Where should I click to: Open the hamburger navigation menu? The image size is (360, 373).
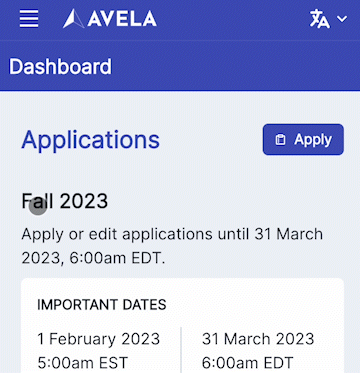tap(29, 19)
